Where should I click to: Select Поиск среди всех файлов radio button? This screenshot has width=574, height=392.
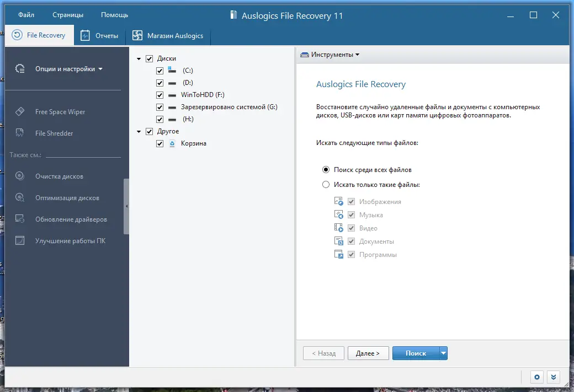click(x=326, y=170)
